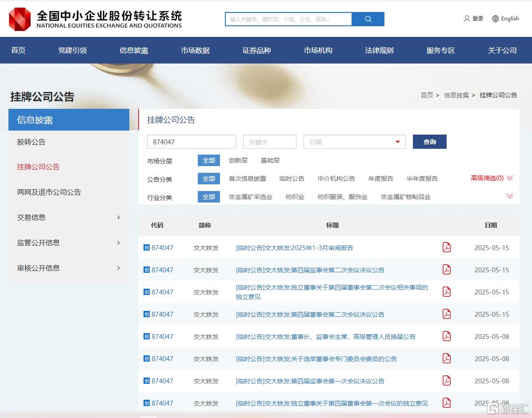Image resolution: width=532 pixels, height=418 pixels.
Task: Filter by 年度报告 category
Action: (381, 179)
